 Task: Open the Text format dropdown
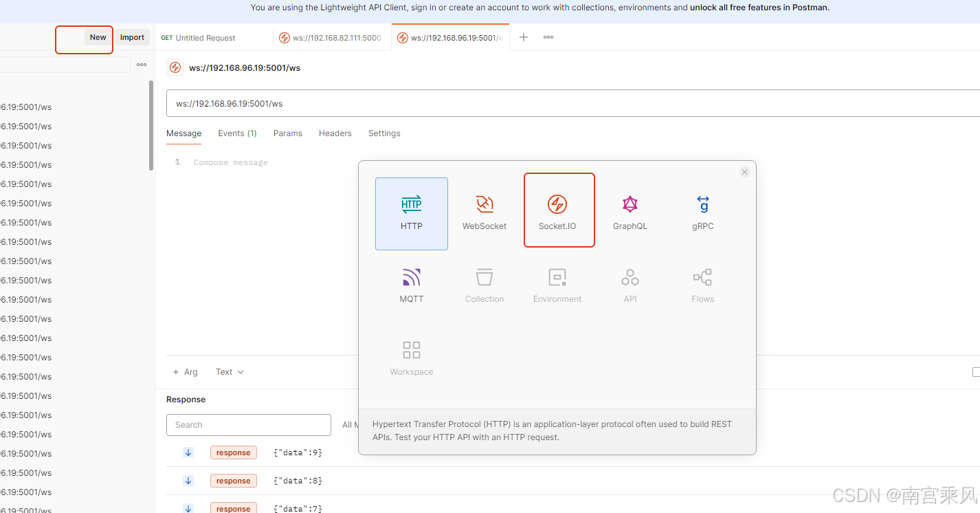230,372
